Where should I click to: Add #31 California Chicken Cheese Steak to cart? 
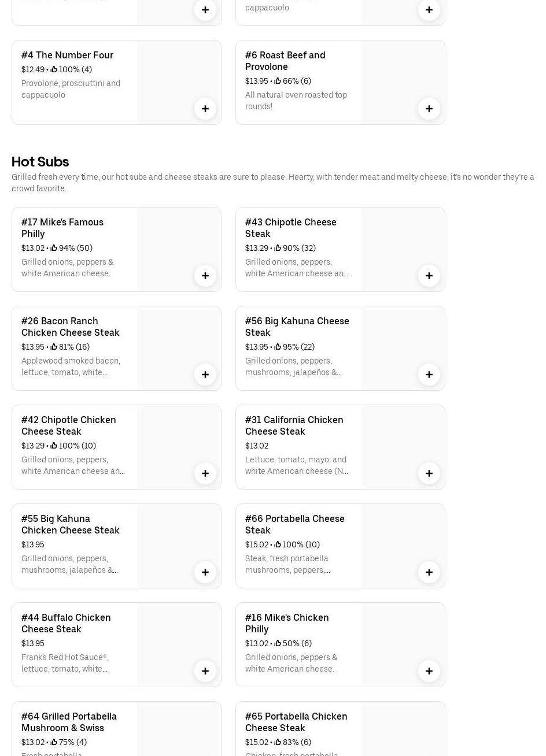click(429, 473)
